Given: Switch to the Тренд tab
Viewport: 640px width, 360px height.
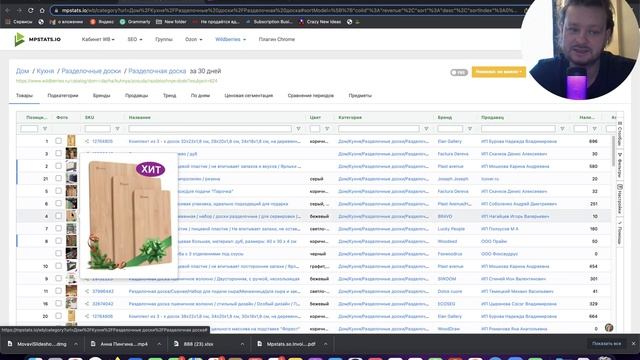Looking at the screenshot, I should pyautogui.click(x=169, y=96).
